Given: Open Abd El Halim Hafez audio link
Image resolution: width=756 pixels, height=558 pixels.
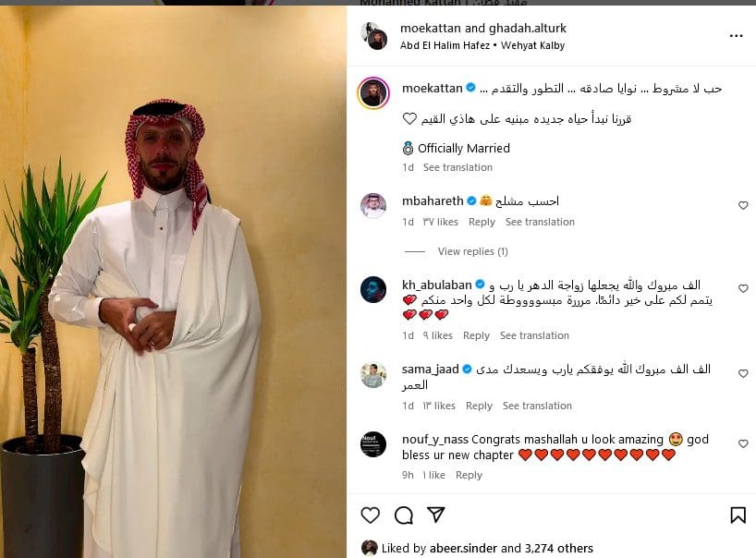Looking at the screenshot, I should click(445, 45).
